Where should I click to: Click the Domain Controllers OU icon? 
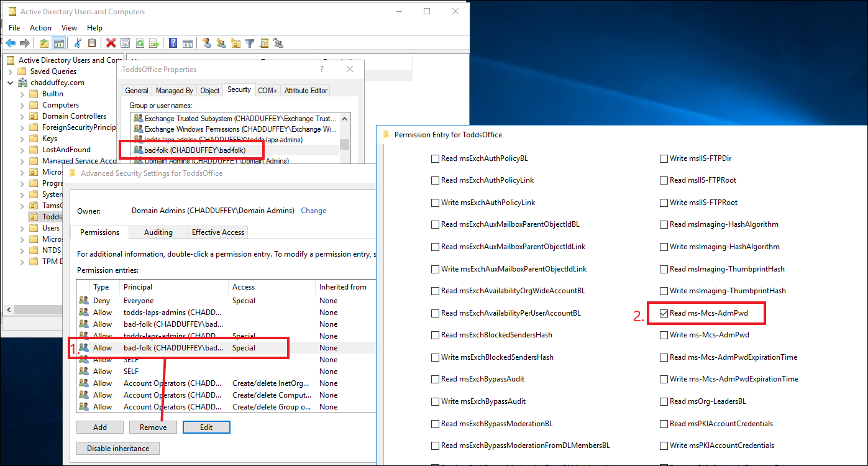click(34, 116)
